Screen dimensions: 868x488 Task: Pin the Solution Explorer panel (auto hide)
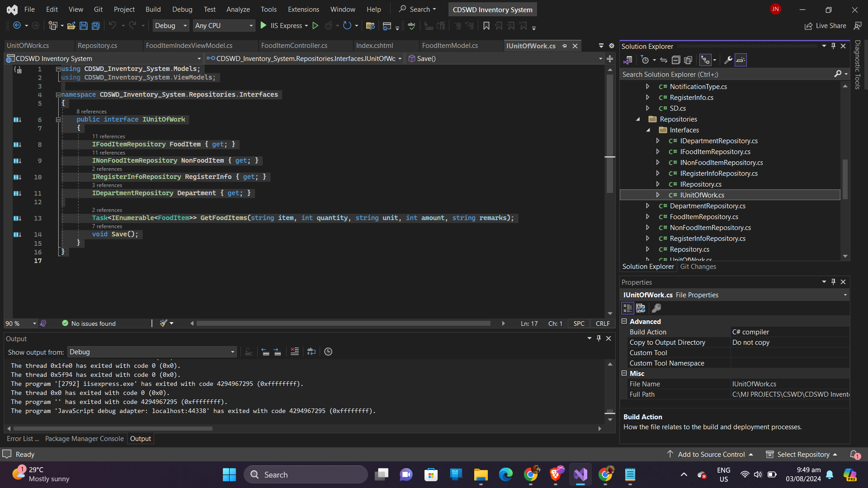pyautogui.click(x=834, y=46)
